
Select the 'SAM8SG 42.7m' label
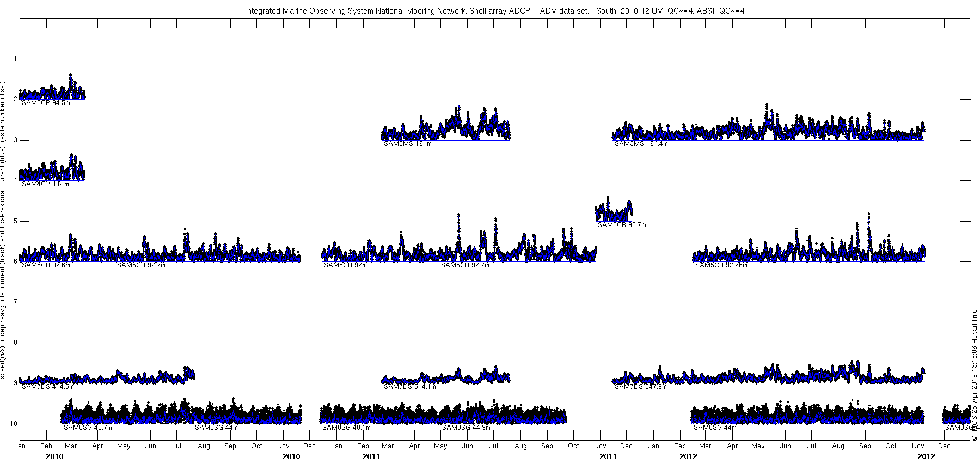88,428
